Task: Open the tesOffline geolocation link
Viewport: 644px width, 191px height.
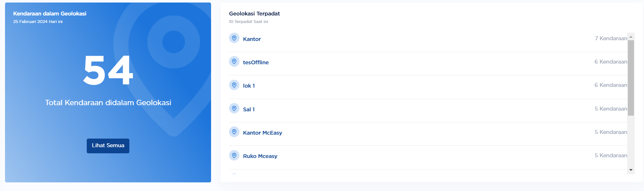Action: pos(256,62)
